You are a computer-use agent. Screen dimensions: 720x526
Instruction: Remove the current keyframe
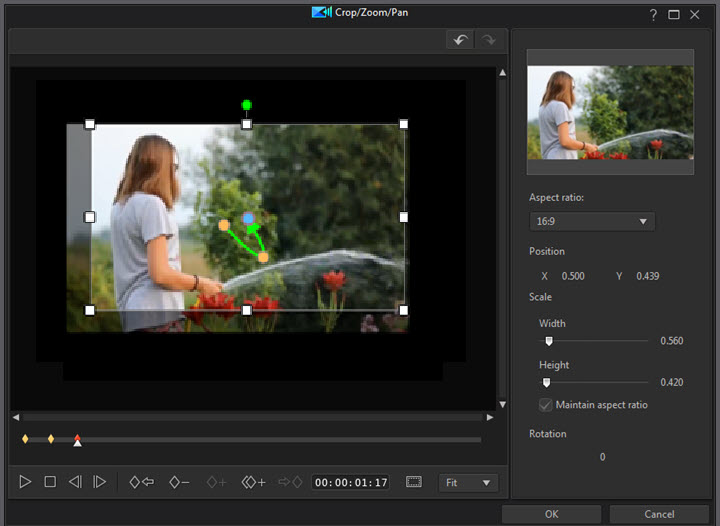pos(179,482)
